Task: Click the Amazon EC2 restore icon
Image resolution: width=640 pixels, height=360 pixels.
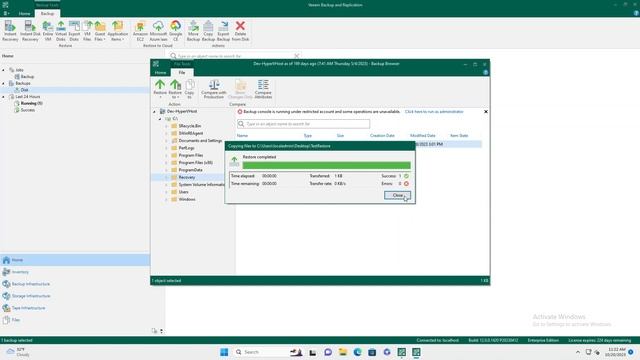Action: point(140,31)
